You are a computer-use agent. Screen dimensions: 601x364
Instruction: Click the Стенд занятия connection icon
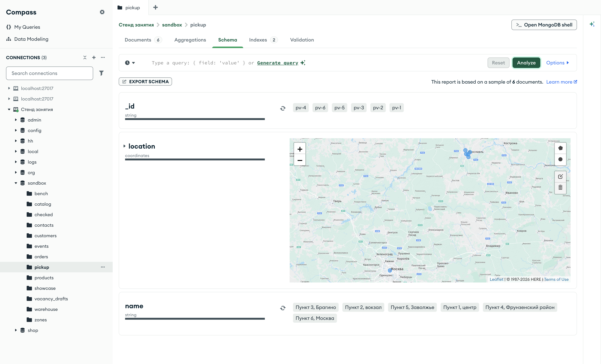click(x=16, y=109)
